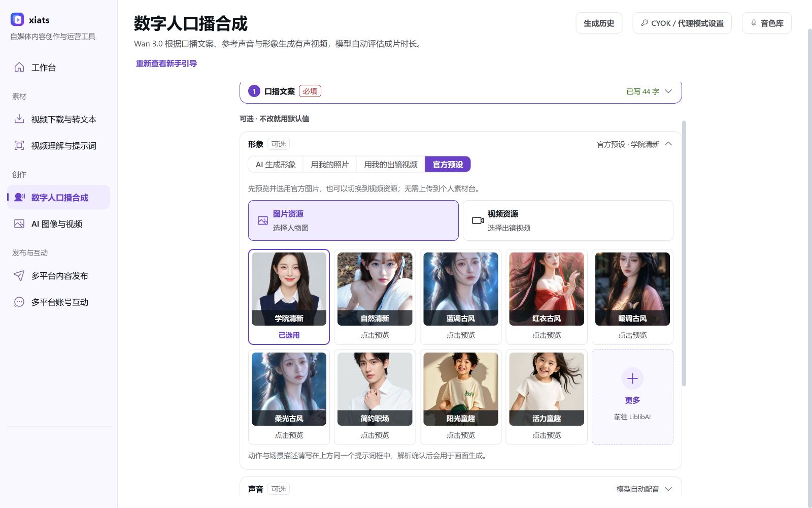The image size is (812, 508).
Task: Click the form panel vertical scrollbar
Action: pos(684,253)
